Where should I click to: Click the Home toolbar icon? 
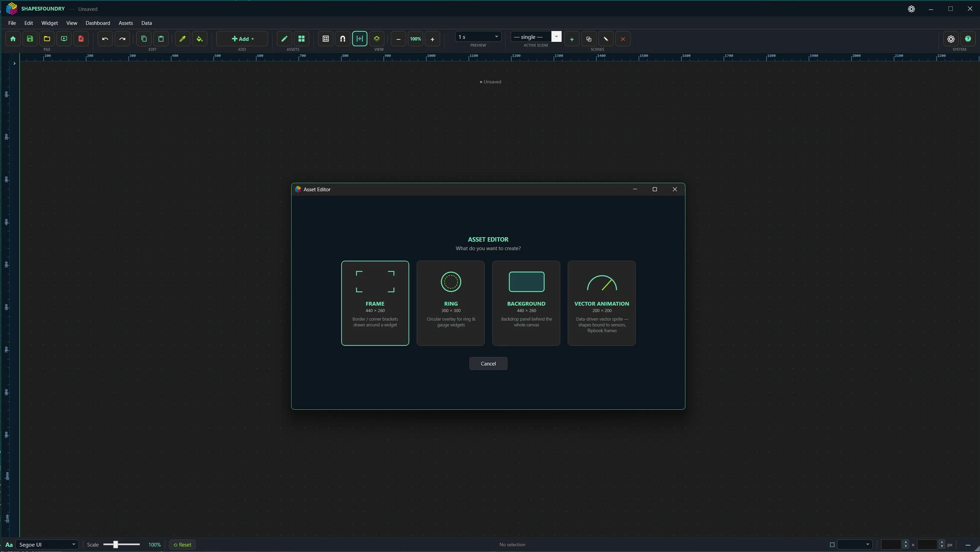[x=13, y=39]
